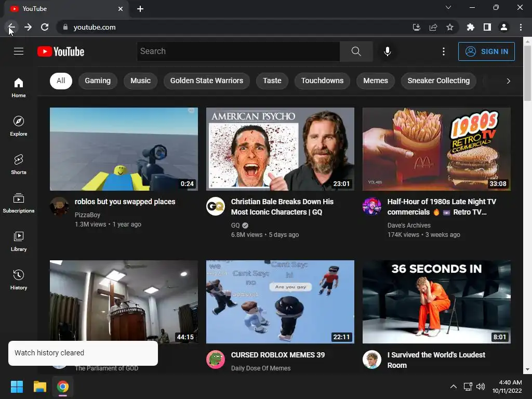The width and height of the screenshot is (532, 399).
Task: Open YouTube settings three-dot menu
Action: [x=444, y=51]
